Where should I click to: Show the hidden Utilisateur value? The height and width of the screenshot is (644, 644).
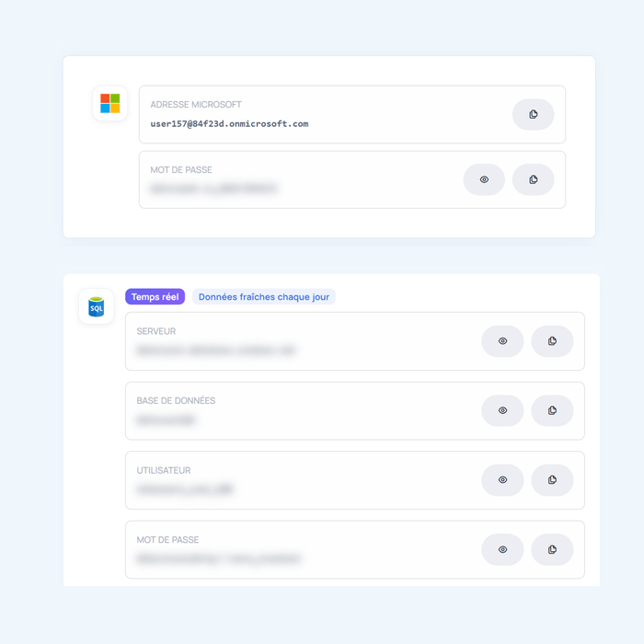tap(502, 480)
